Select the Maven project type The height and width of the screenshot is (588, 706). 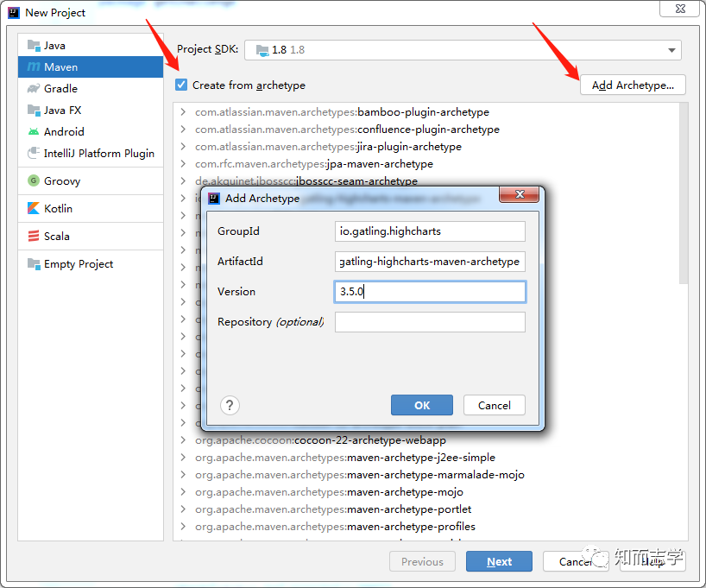(x=91, y=67)
